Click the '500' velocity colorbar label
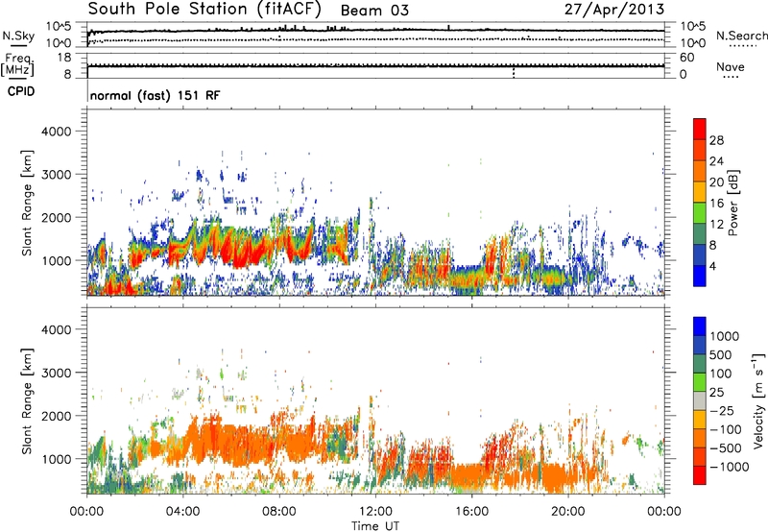 point(721,355)
